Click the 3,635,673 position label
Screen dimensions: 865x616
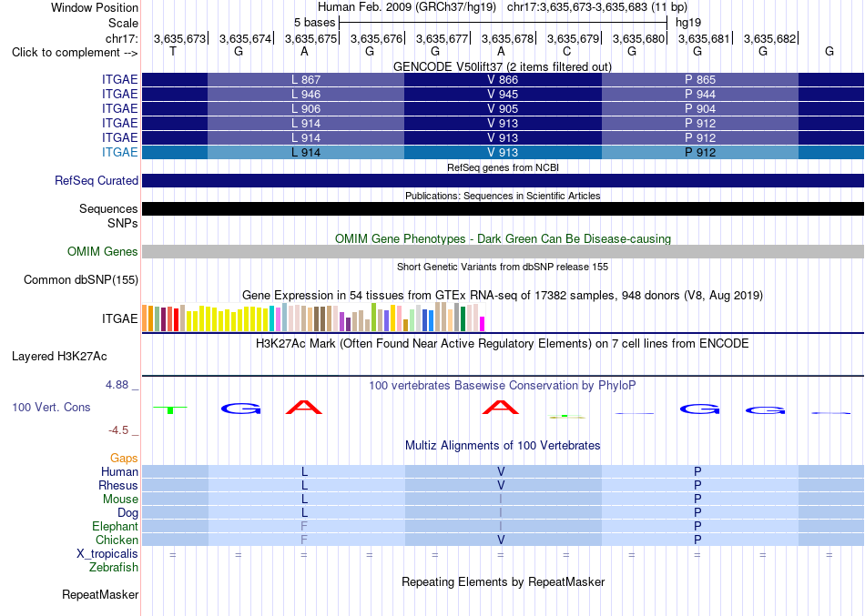pos(179,38)
